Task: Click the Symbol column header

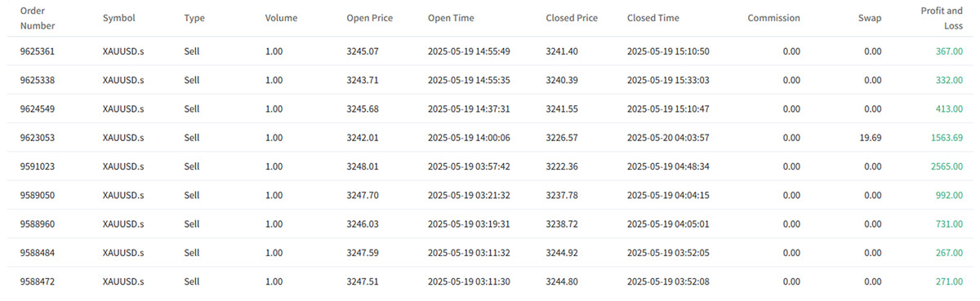Action: click(118, 18)
